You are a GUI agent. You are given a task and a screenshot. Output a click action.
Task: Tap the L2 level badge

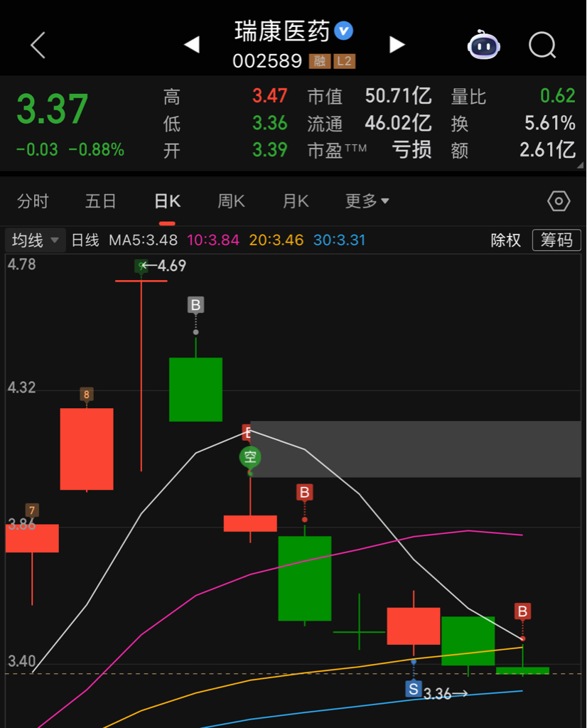(x=344, y=61)
